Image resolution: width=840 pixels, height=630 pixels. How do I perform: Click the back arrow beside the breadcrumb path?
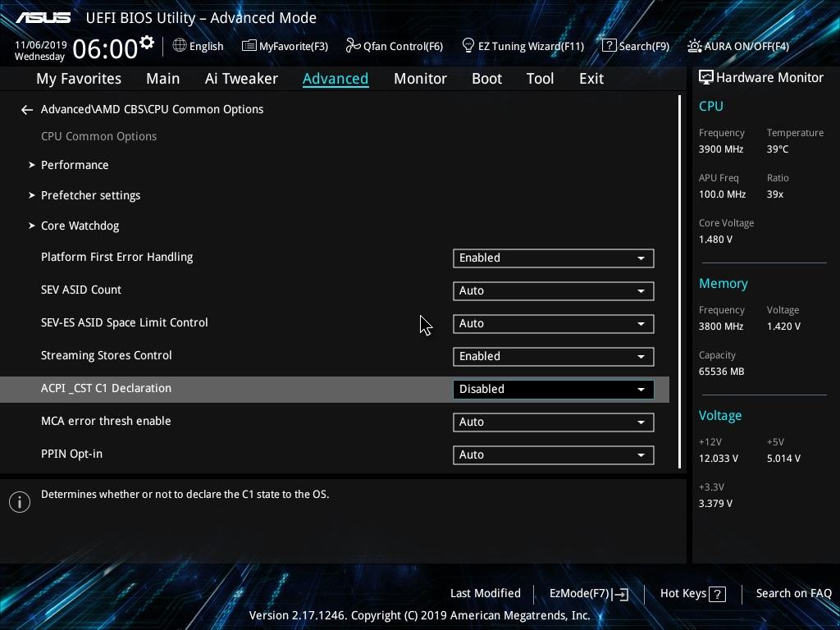click(27, 110)
